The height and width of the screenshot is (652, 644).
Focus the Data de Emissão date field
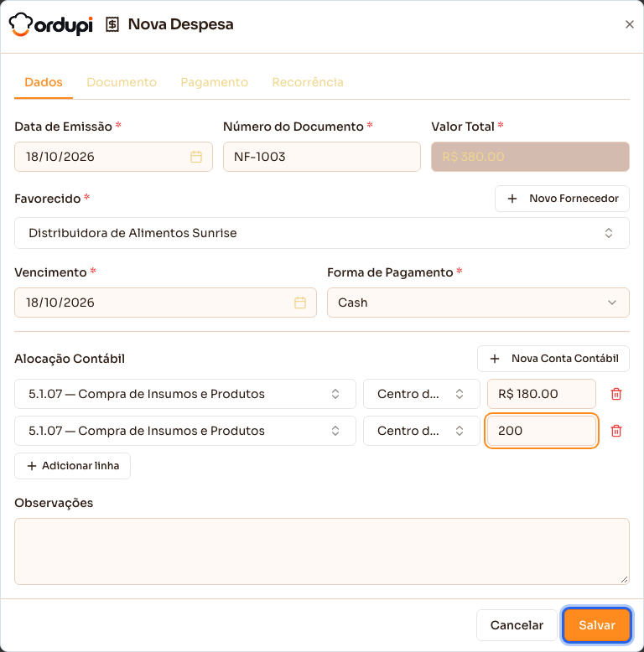tap(113, 157)
